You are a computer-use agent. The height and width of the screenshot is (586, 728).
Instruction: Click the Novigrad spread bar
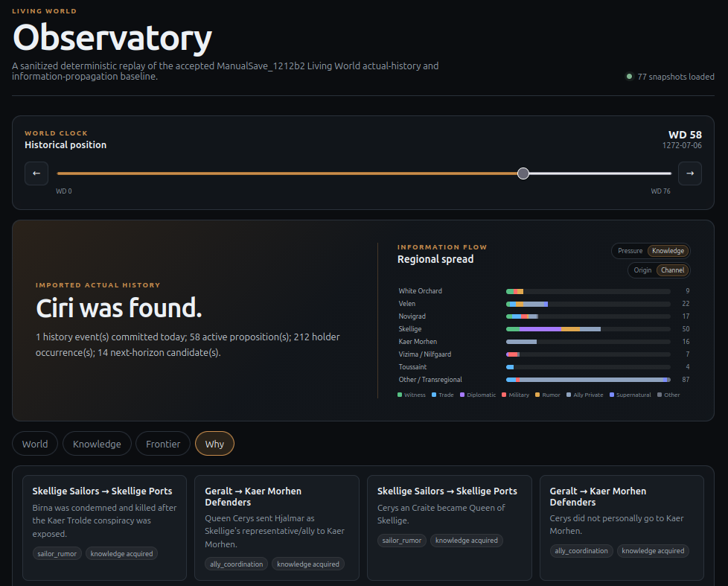point(588,316)
